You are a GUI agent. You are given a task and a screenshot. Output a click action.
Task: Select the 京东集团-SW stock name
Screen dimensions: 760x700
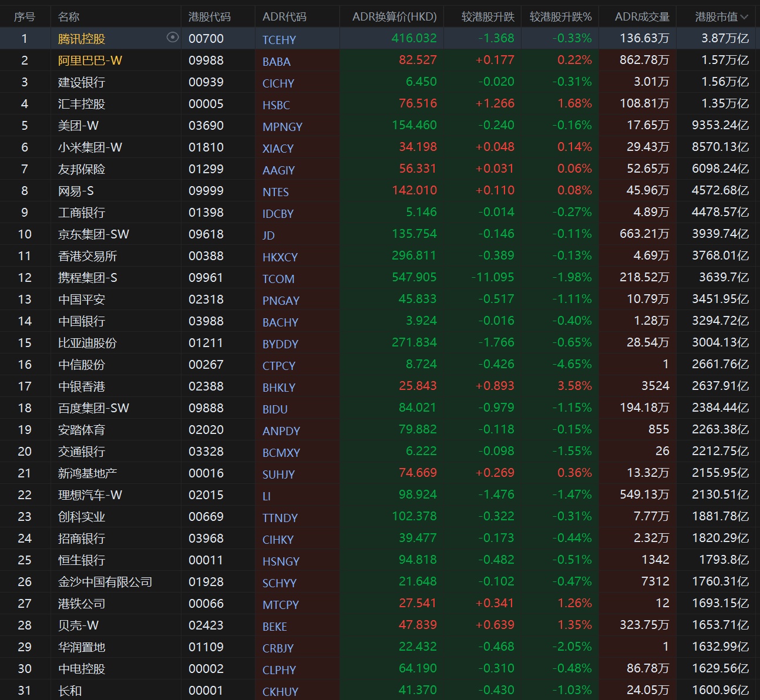[93, 234]
